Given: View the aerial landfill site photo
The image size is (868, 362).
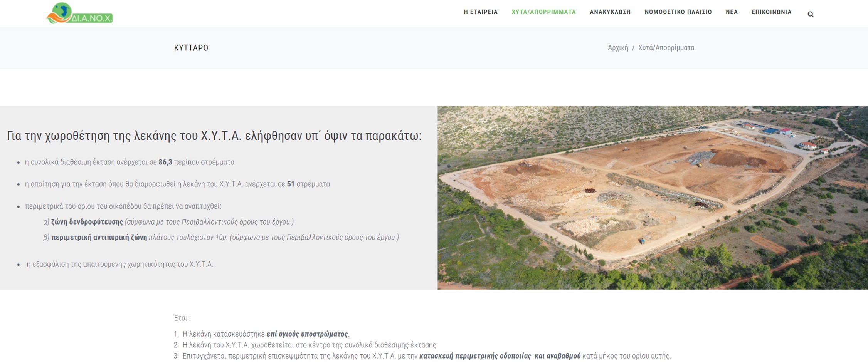Looking at the screenshot, I should [651, 198].
